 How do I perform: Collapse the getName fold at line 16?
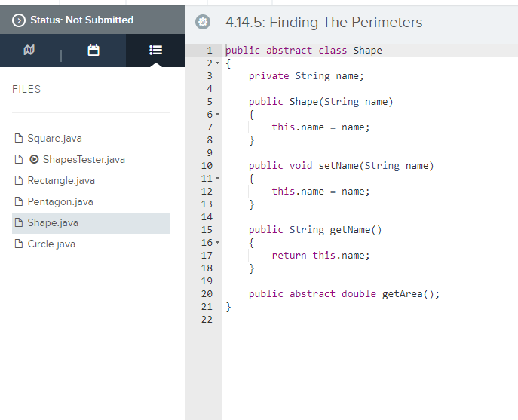coord(217,243)
